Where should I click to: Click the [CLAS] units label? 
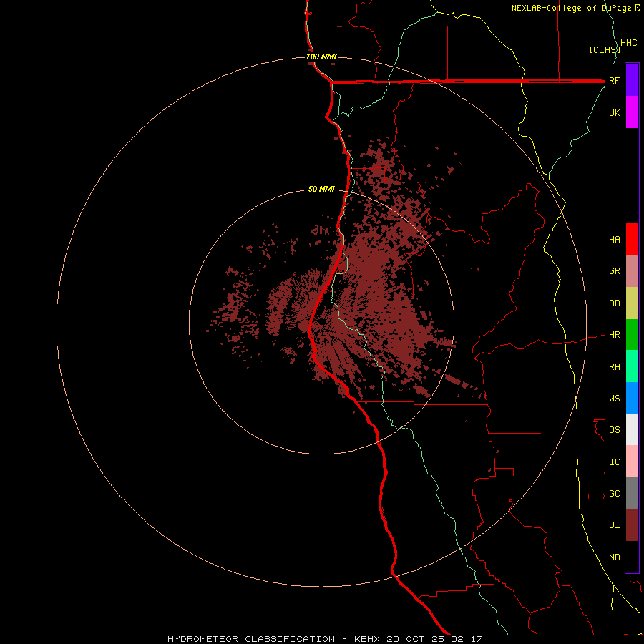coord(604,49)
